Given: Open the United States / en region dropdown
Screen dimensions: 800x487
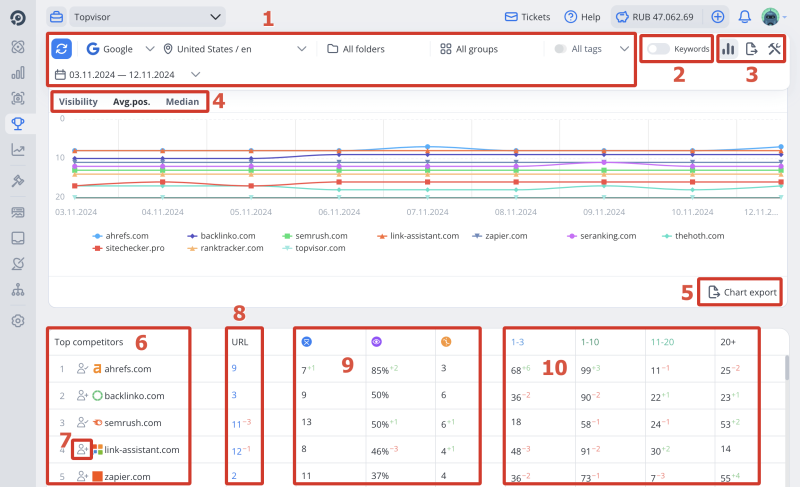Looking at the screenshot, I should [x=235, y=48].
